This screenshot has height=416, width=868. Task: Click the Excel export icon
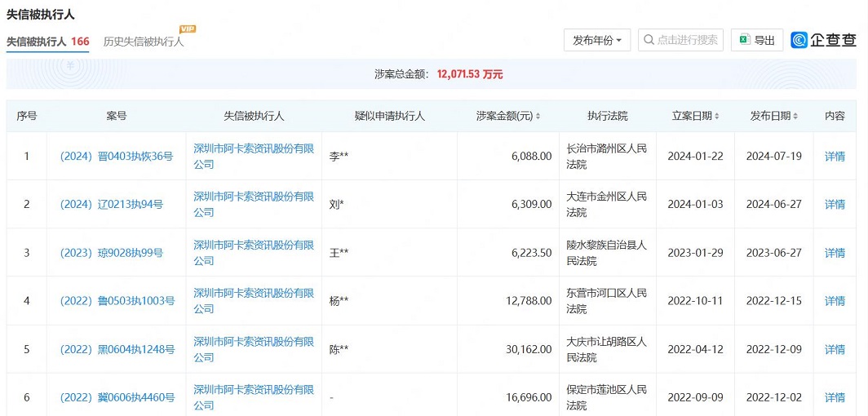click(745, 40)
